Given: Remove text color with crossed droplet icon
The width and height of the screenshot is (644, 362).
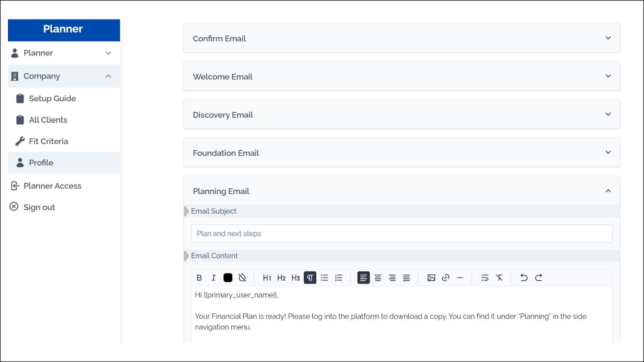Looking at the screenshot, I should pos(242,278).
